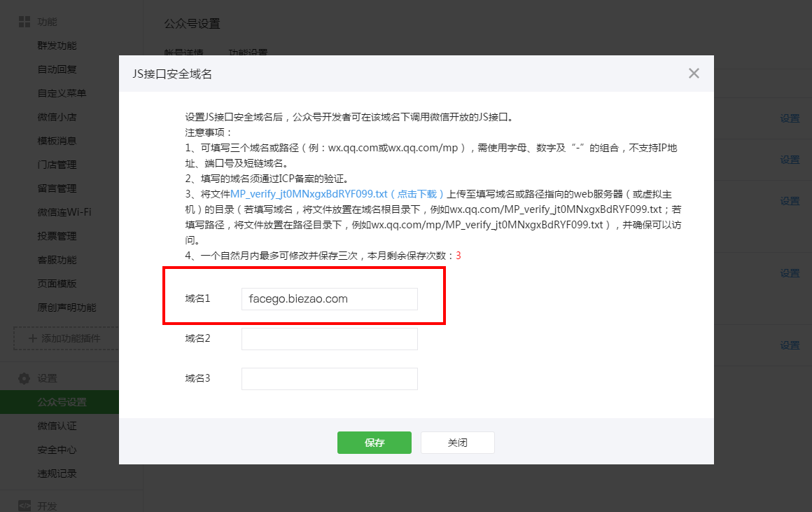Open 投票管理 in sidebar
The width and height of the screenshot is (812, 512).
tap(57, 236)
